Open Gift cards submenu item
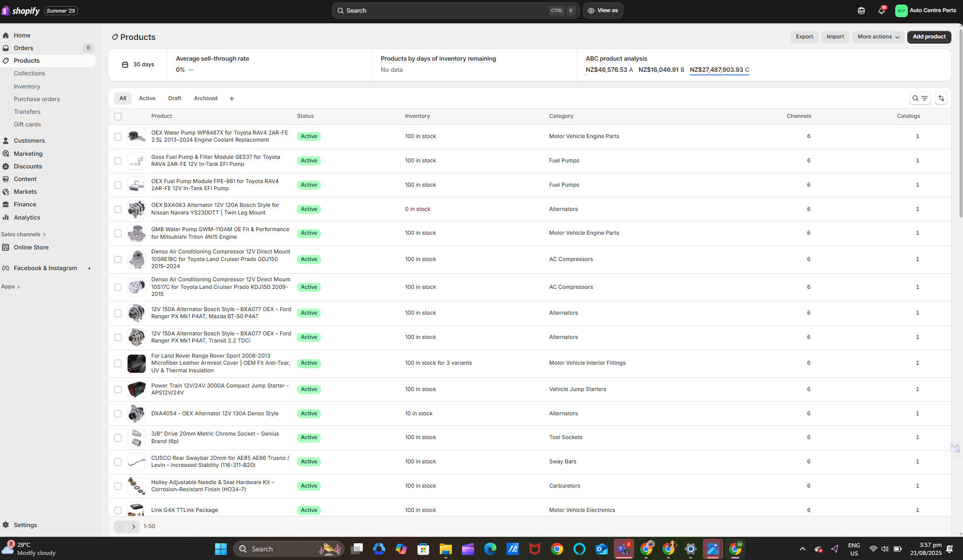 click(x=27, y=124)
